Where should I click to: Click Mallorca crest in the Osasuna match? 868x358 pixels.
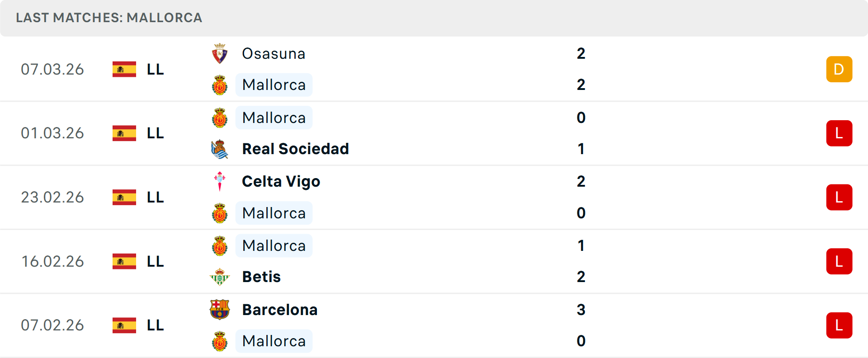[x=220, y=85]
